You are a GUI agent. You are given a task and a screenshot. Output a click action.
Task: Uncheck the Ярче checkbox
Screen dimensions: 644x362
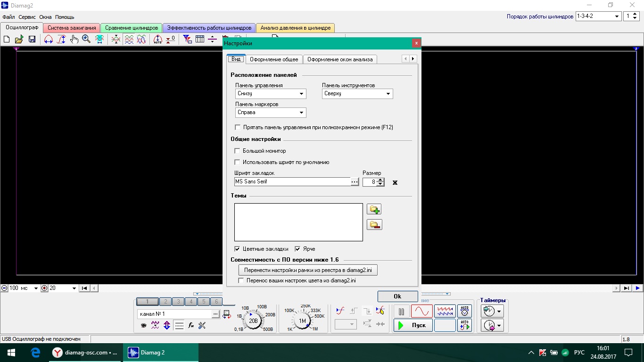point(297,249)
